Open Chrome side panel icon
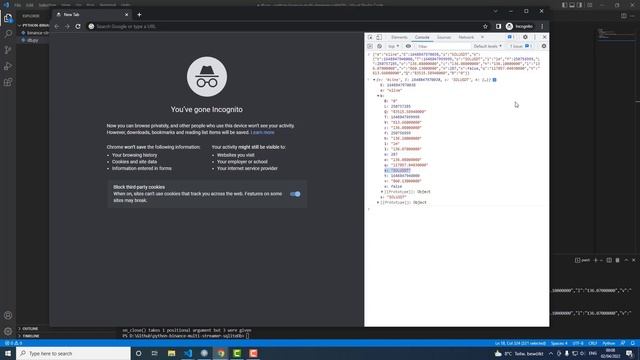 click(x=498, y=27)
